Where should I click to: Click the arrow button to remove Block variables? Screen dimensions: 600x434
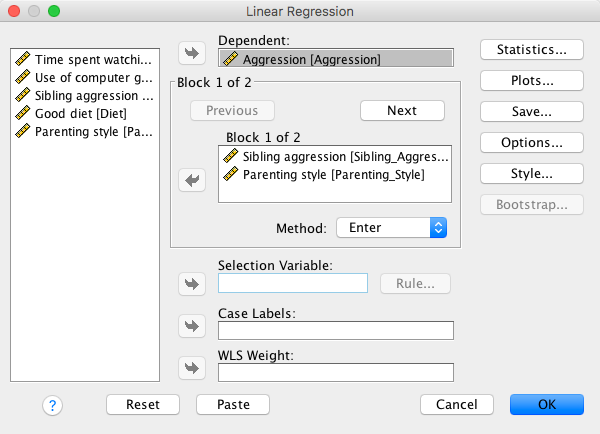click(190, 180)
